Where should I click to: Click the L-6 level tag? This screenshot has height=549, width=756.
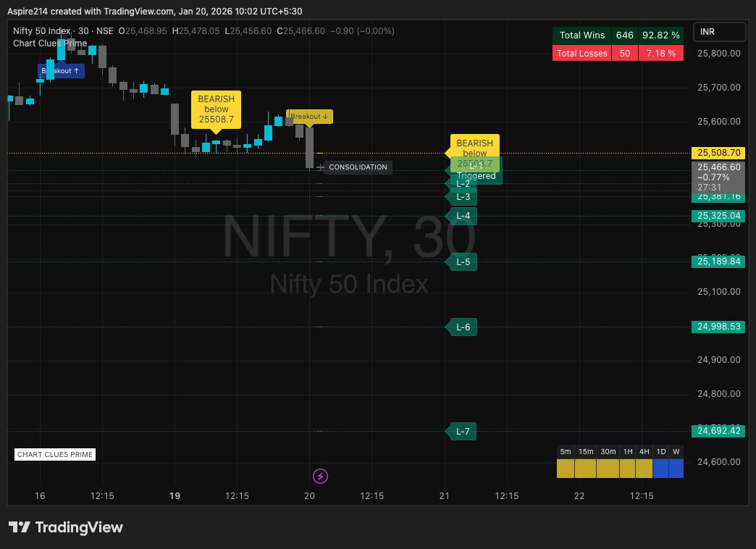click(x=463, y=327)
